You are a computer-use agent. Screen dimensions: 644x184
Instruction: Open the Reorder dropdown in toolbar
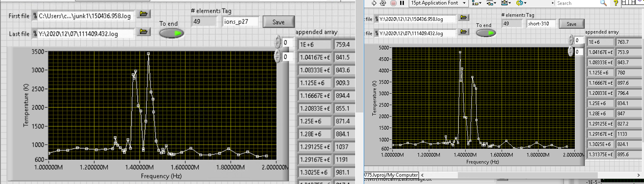pyautogui.click(x=520, y=3)
